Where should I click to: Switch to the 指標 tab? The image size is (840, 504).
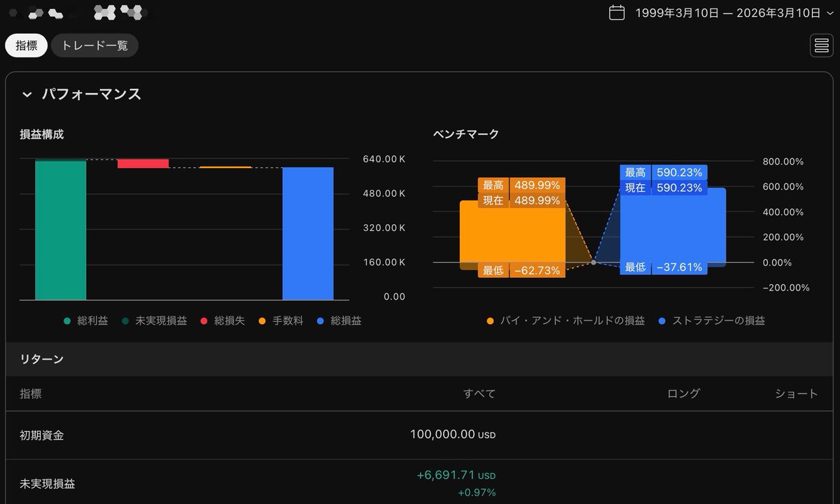pos(27,45)
